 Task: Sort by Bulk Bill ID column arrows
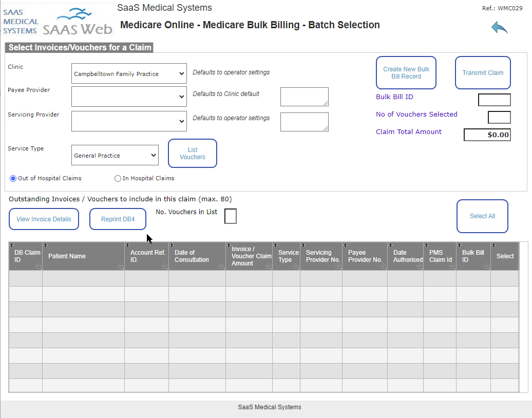click(460, 245)
